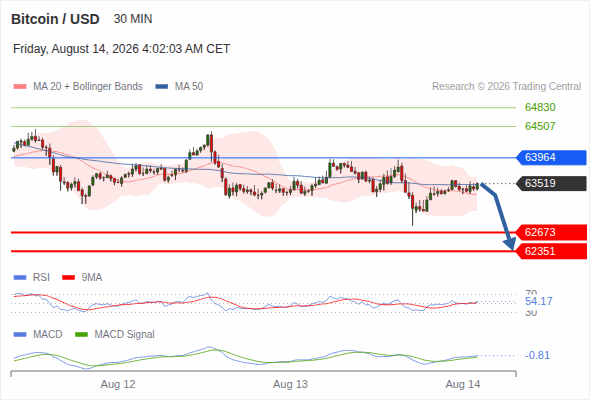
Task: Click the Research © 2026 Trading Central credit
Action: (x=506, y=87)
